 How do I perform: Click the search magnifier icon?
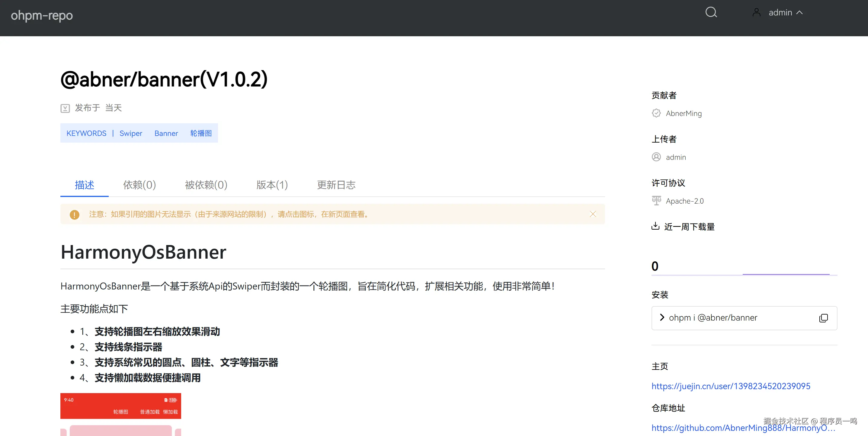pyautogui.click(x=711, y=12)
